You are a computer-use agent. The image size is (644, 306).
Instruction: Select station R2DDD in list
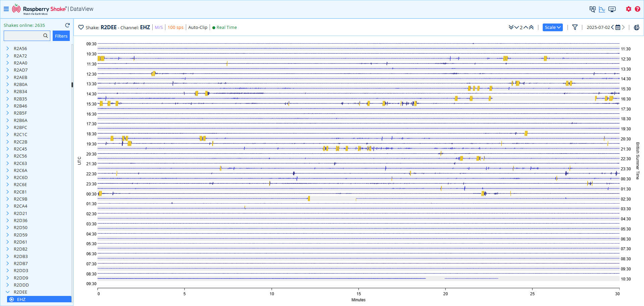click(x=21, y=285)
